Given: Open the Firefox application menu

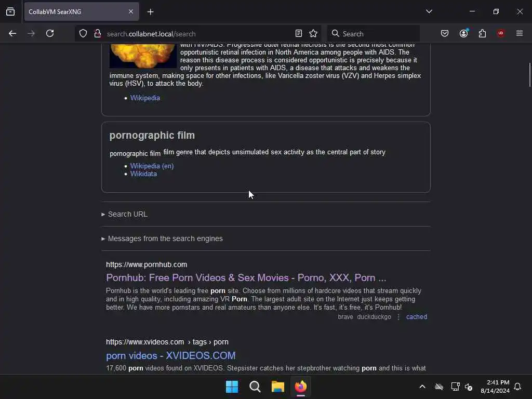Looking at the screenshot, I should click(519, 33).
